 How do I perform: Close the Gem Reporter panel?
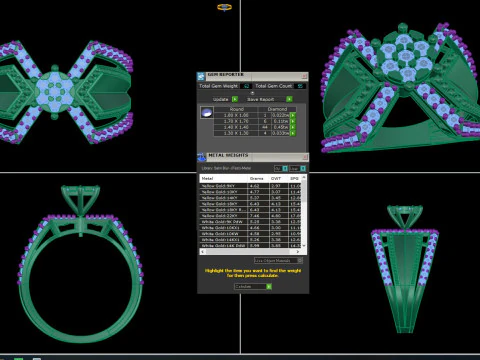point(304,76)
